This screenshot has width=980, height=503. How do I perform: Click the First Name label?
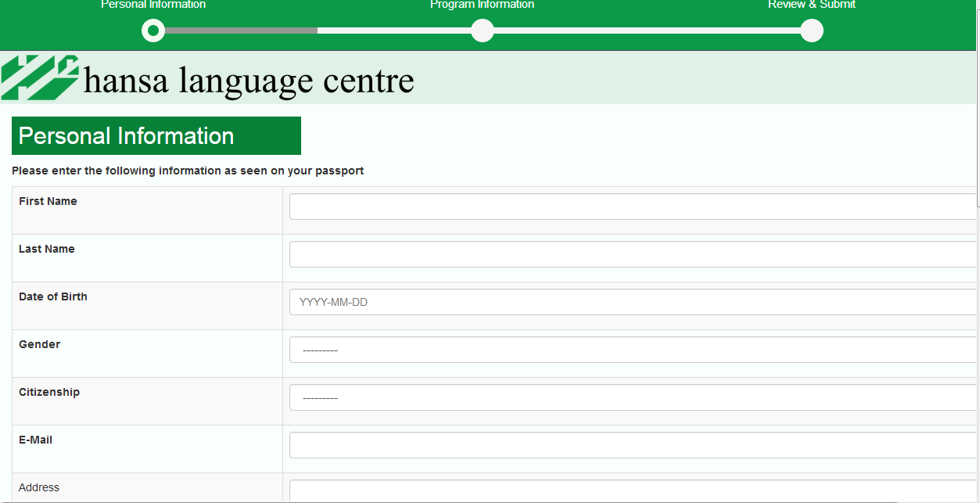point(48,201)
